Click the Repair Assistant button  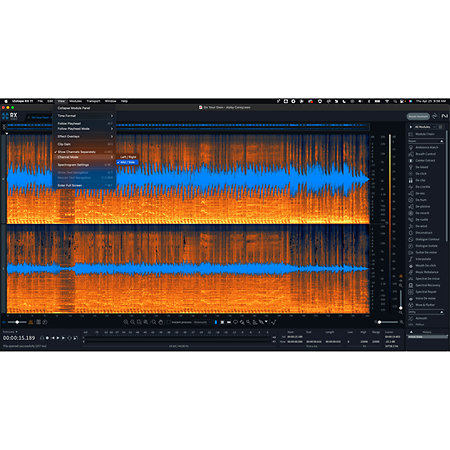(418, 116)
